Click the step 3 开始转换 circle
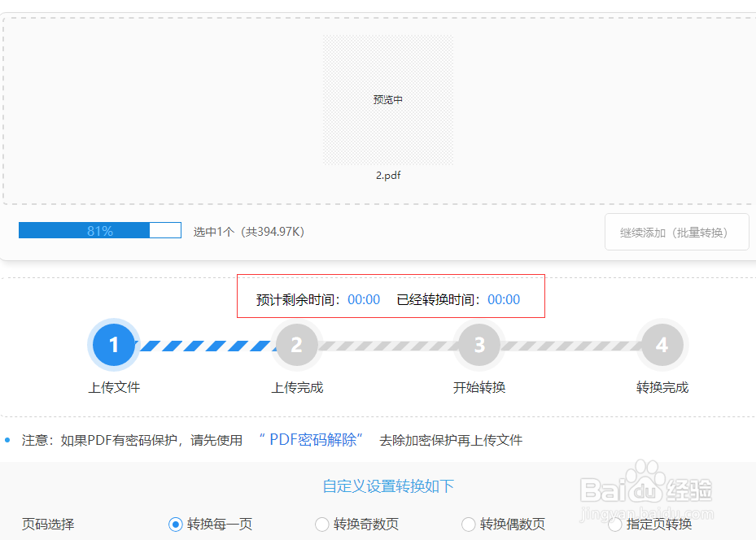Screen dimensions: 756x540 [479, 345]
